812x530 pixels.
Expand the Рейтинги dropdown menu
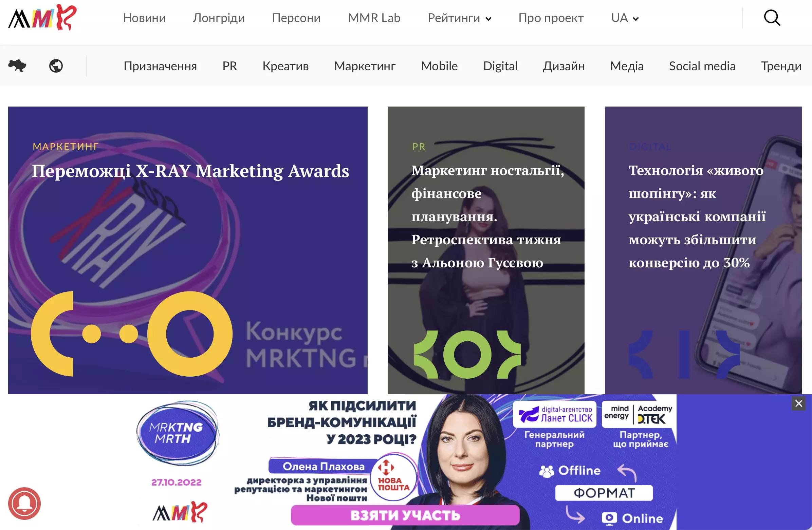[x=460, y=18]
